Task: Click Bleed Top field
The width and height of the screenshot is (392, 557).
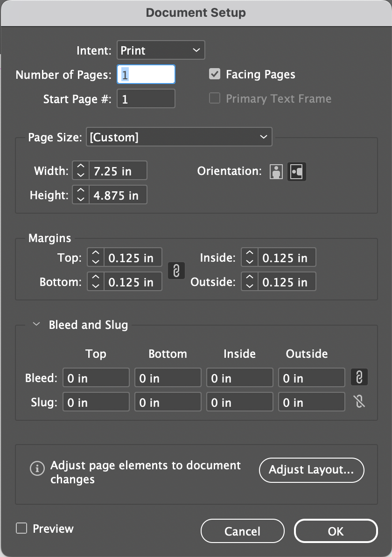Action: tap(96, 377)
